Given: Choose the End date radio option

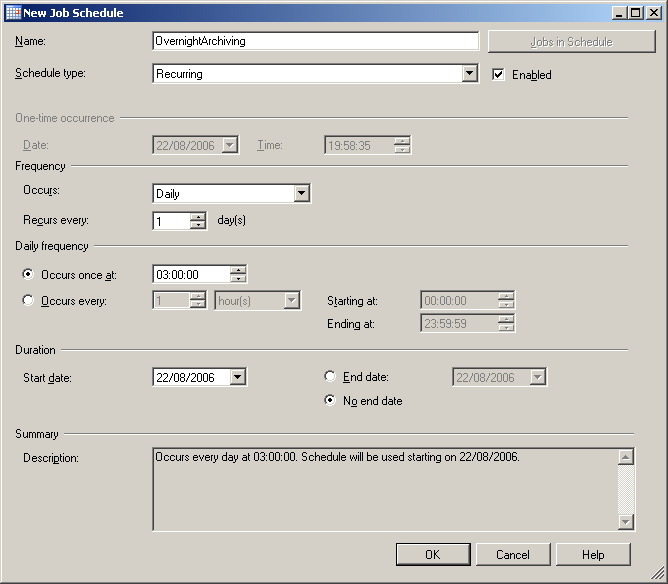Looking at the screenshot, I should coord(331,377).
